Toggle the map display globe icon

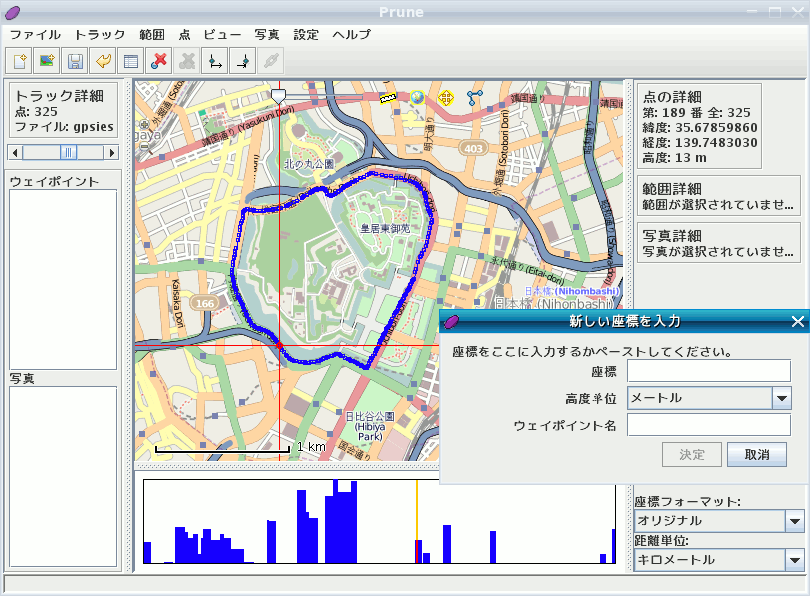(x=417, y=97)
